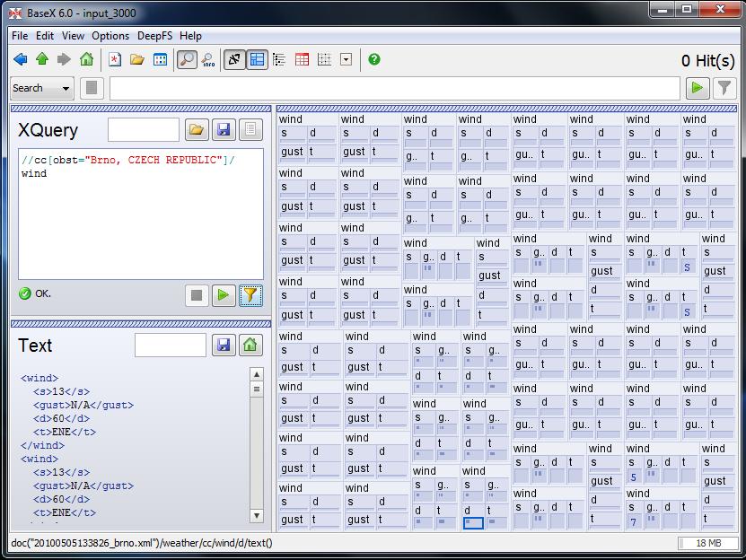The height and width of the screenshot is (560, 746).
Task: Stop the running XQuery
Action: tap(197, 295)
